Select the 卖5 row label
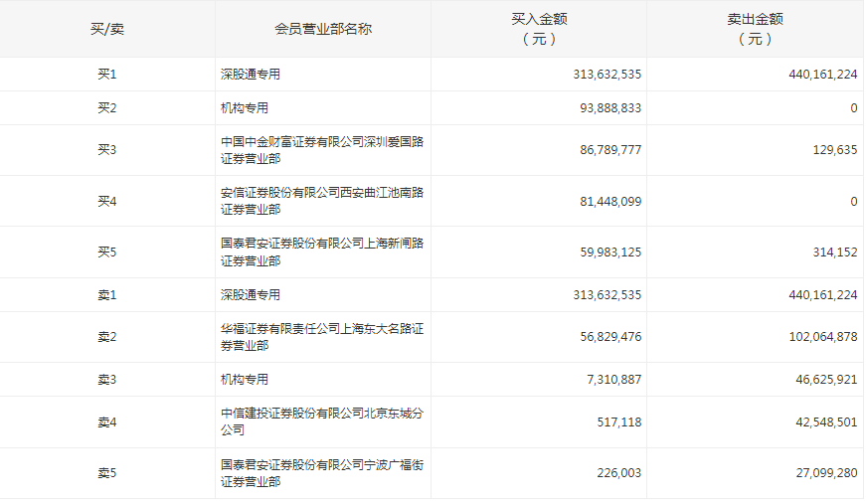866x504 pixels. tap(107, 473)
